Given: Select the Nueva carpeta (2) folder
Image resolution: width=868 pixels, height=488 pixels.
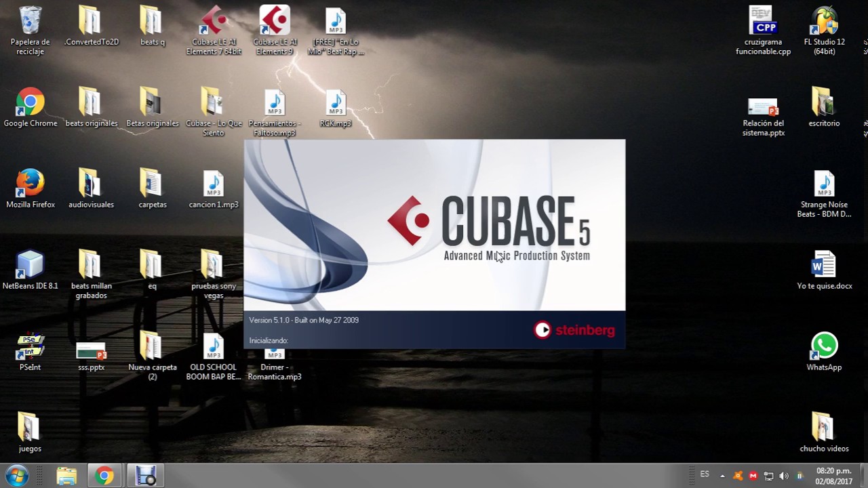Looking at the screenshot, I should tap(152, 357).
